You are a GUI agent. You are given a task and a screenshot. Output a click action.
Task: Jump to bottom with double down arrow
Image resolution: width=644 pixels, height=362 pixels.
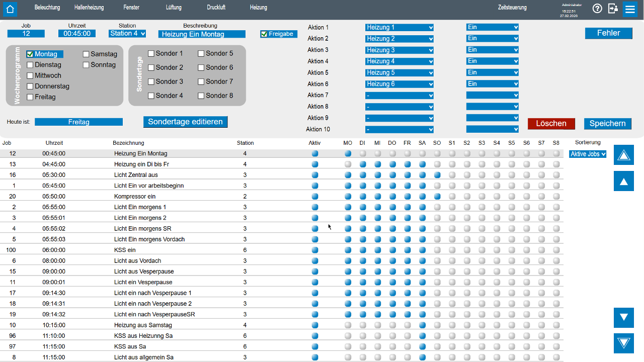(x=623, y=343)
